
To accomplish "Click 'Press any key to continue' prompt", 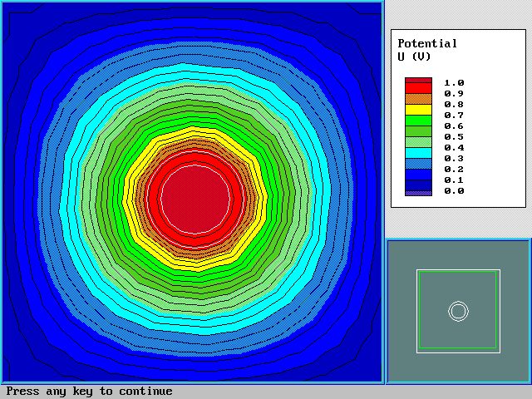I will click(90, 392).
